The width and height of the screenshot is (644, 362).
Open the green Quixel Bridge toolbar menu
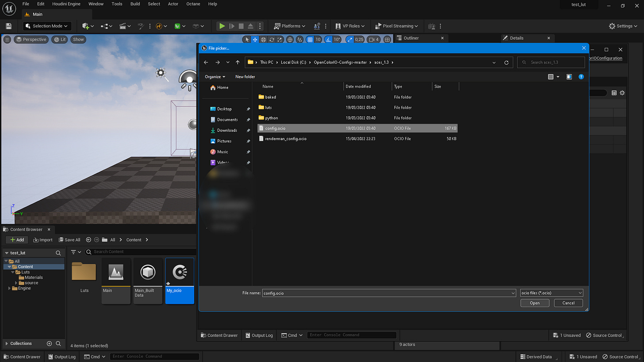(180, 26)
